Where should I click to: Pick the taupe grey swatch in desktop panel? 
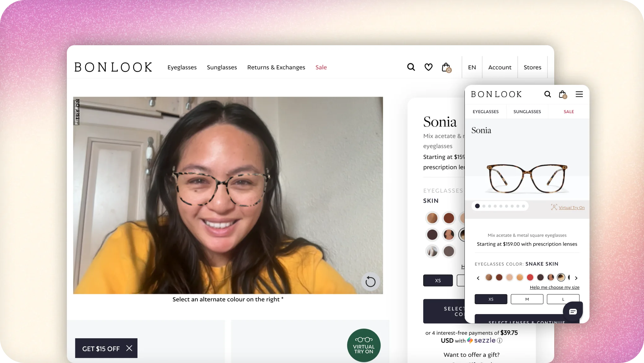(x=449, y=251)
